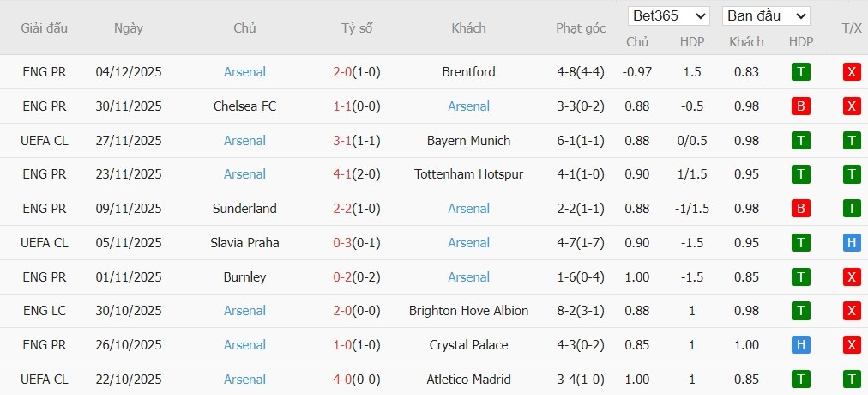Click red B HDP badge in Chelsea FC row
Image resolution: width=868 pixels, height=395 pixels.
click(800, 106)
